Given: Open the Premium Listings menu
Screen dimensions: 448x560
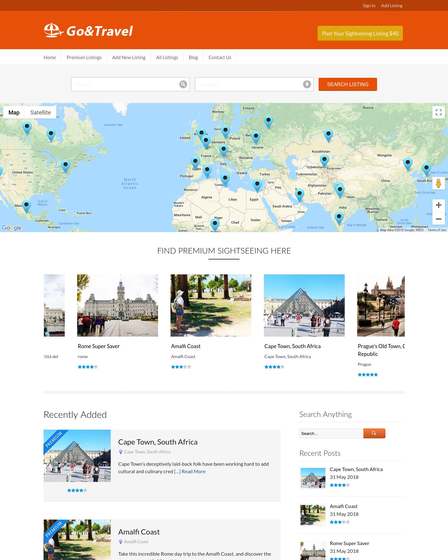Looking at the screenshot, I should point(84,57).
